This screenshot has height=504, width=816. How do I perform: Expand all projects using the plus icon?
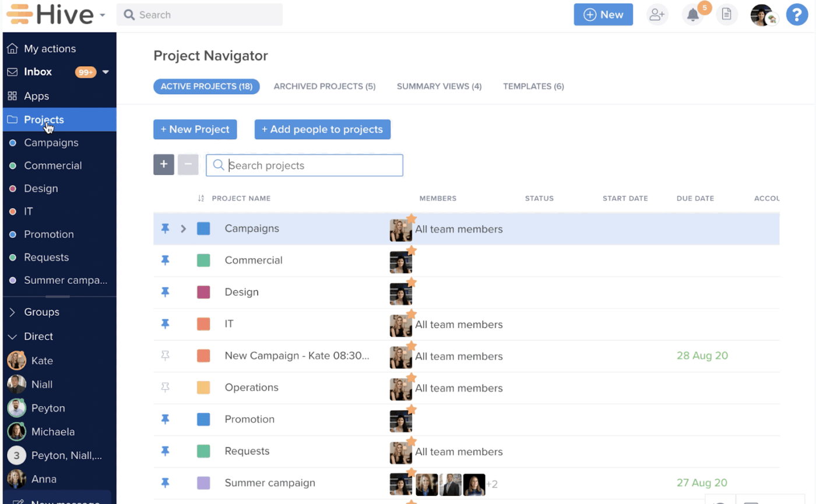164,164
